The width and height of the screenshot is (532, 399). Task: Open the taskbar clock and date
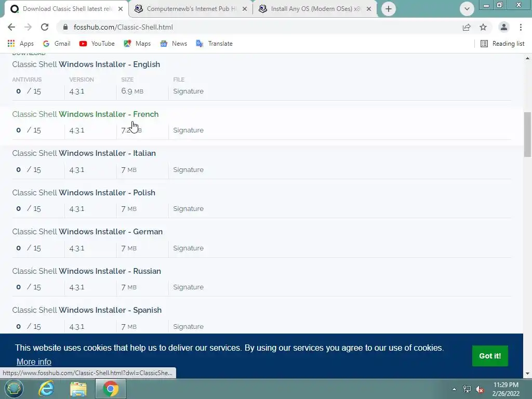click(x=506, y=389)
